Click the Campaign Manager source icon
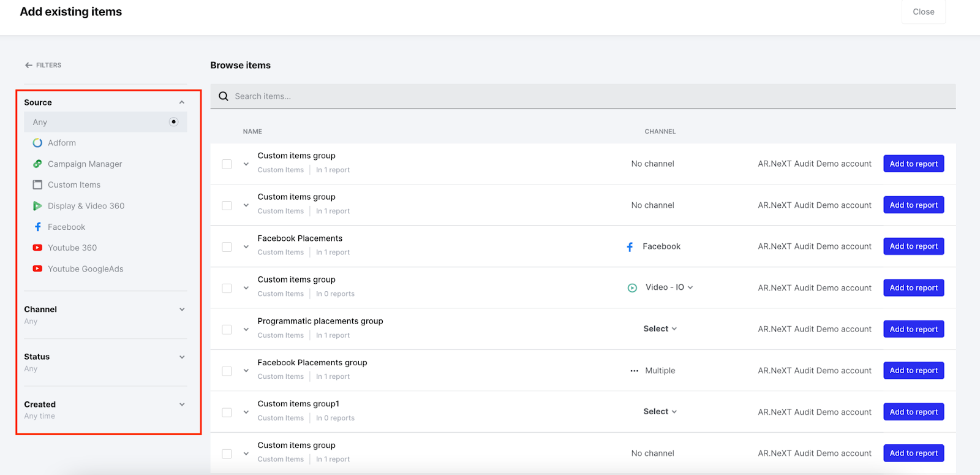The height and width of the screenshot is (475, 980). 37,164
